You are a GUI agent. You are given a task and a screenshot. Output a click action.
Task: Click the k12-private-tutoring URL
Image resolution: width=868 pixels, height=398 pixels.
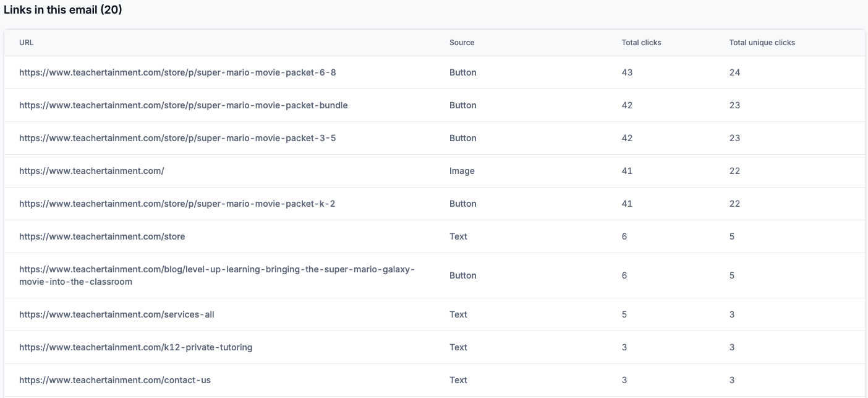pyautogui.click(x=135, y=347)
